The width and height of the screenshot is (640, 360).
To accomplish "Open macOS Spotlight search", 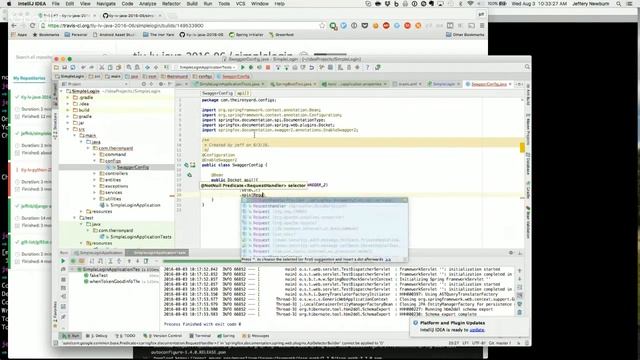I will 618,4.
